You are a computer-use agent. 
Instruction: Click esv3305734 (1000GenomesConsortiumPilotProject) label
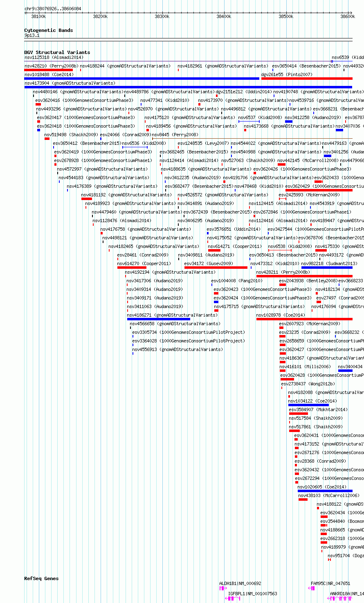click(189, 332)
